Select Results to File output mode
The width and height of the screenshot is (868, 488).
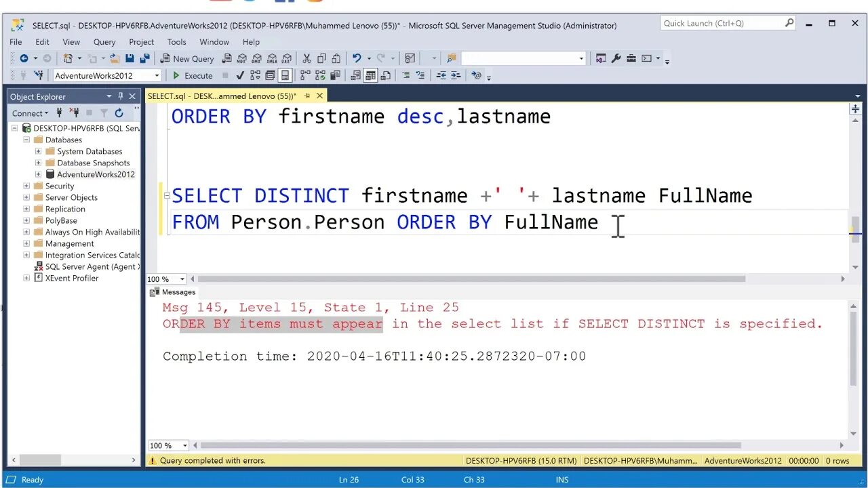tap(385, 75)
